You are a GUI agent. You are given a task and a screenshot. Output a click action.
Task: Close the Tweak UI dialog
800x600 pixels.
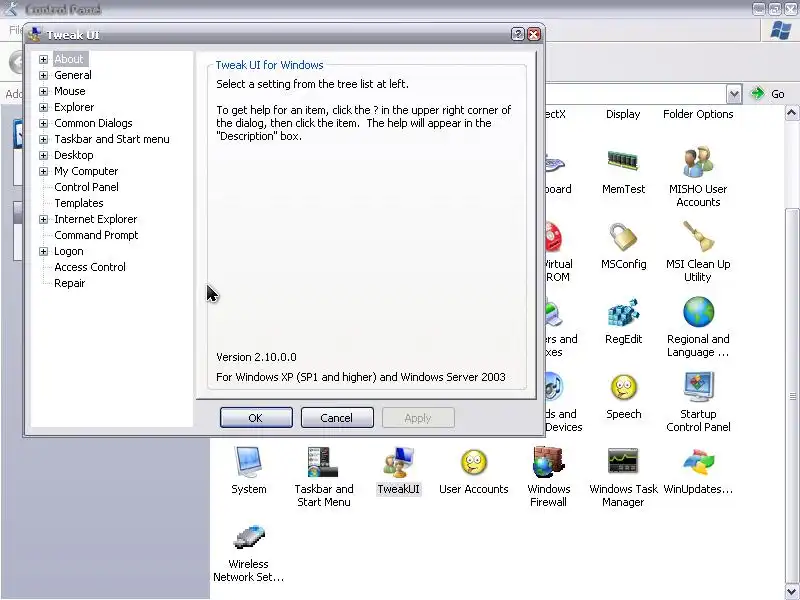click(534, 34)
